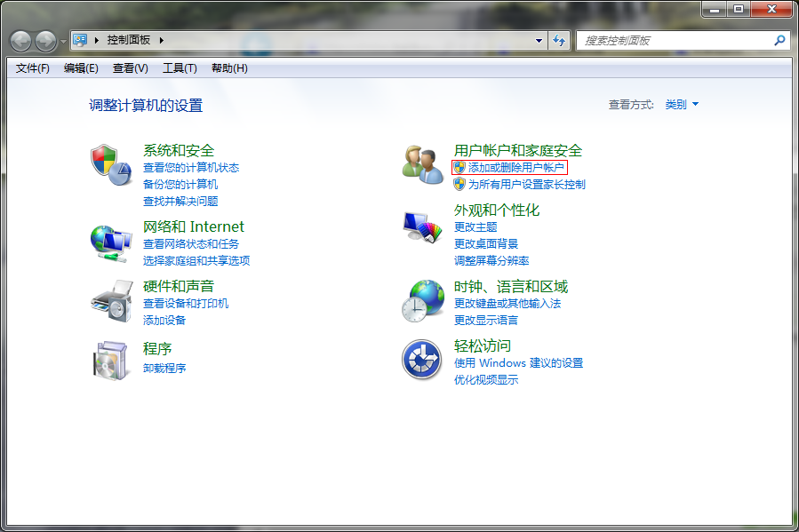This screenshot has width=799, height=532.
Task: Click the refresh button beside address bar
Action: pyautogui.click(x=559, y=40)
